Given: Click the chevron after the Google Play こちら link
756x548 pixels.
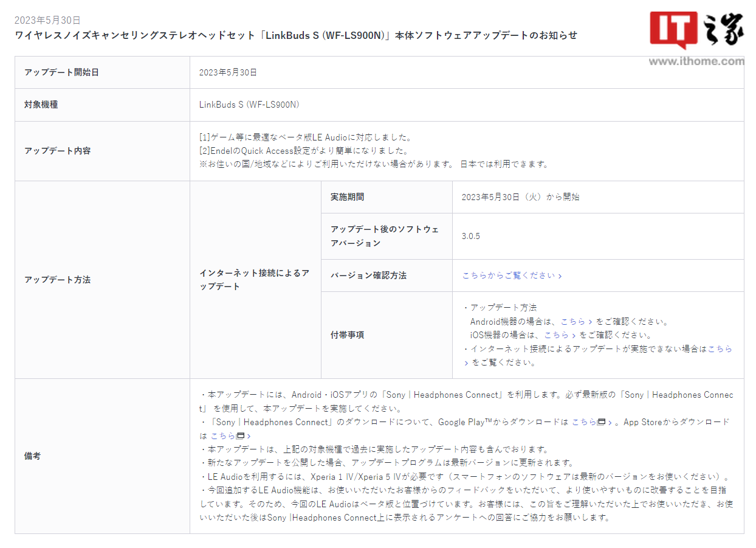Looking at the screenshot, I should (x=609, y=421).
